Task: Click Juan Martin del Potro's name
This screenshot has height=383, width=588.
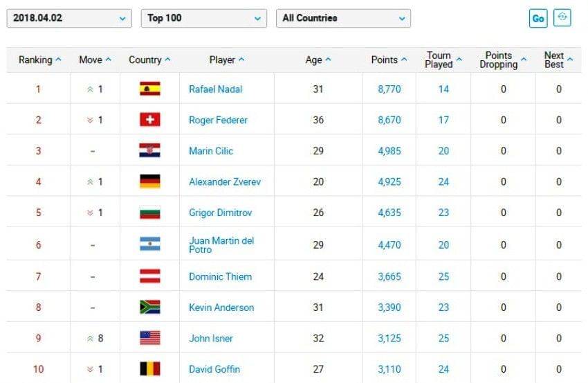Action: pyautogui.click(x=221, y=244)
